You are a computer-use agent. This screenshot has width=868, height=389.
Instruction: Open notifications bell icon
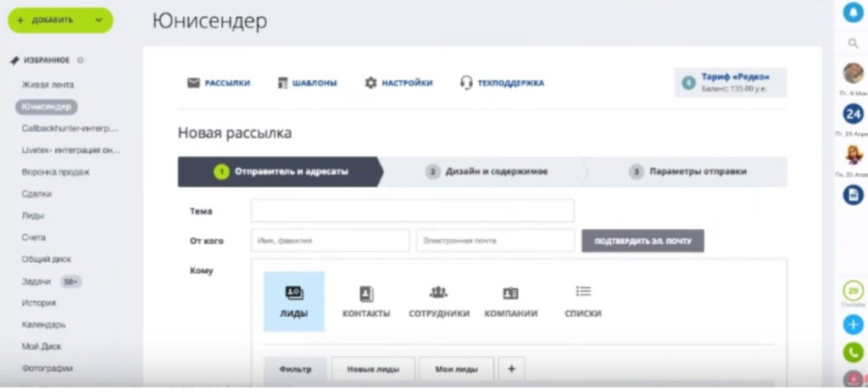853,13
